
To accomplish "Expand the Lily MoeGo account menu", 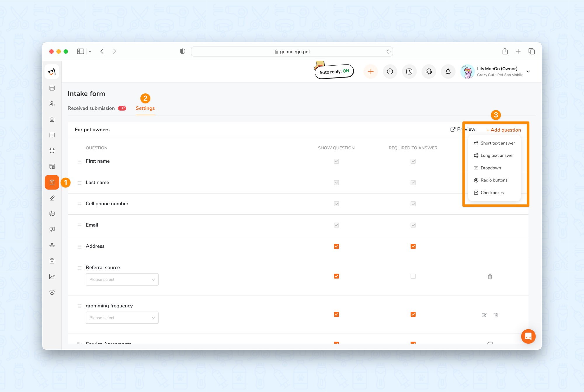I will tap(528, 72).
